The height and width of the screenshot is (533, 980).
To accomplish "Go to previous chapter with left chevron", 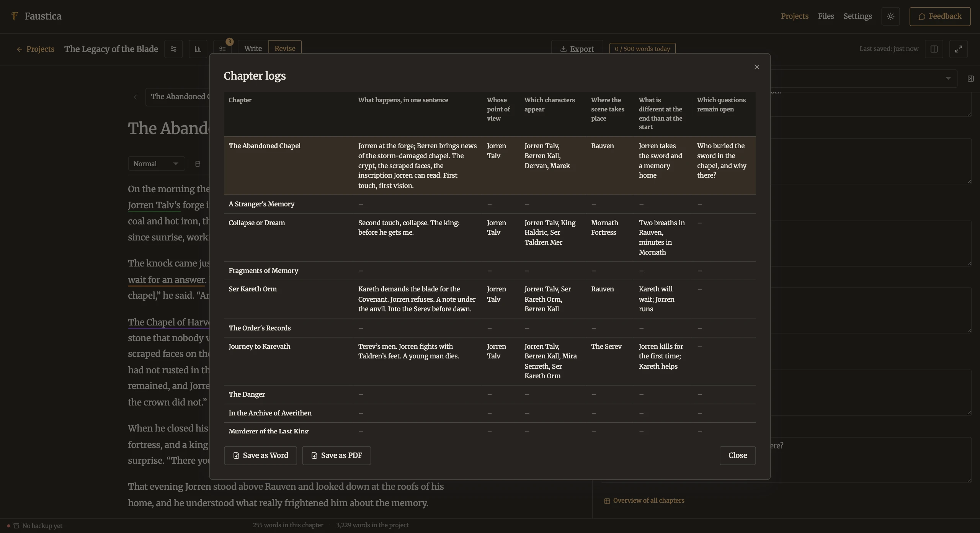I will tap(135, 97).
